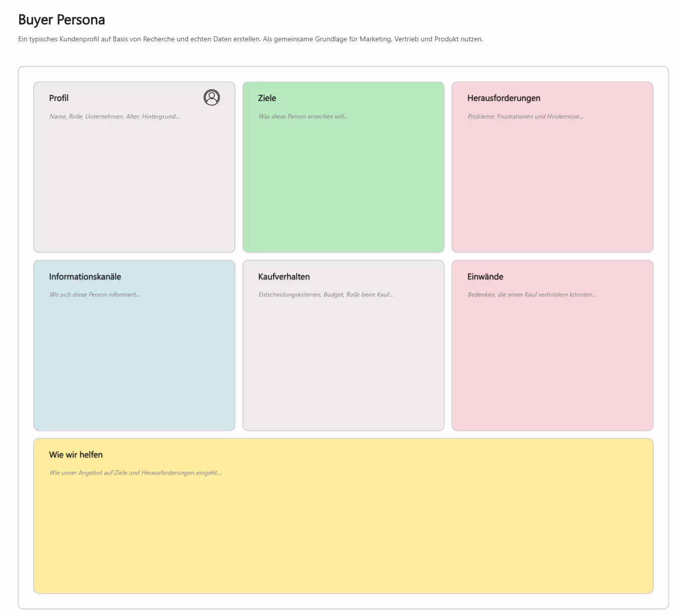This screenshot has width=679, height=616.
Task: Click the Buyer Persona page title
Action: coord(61,20)
